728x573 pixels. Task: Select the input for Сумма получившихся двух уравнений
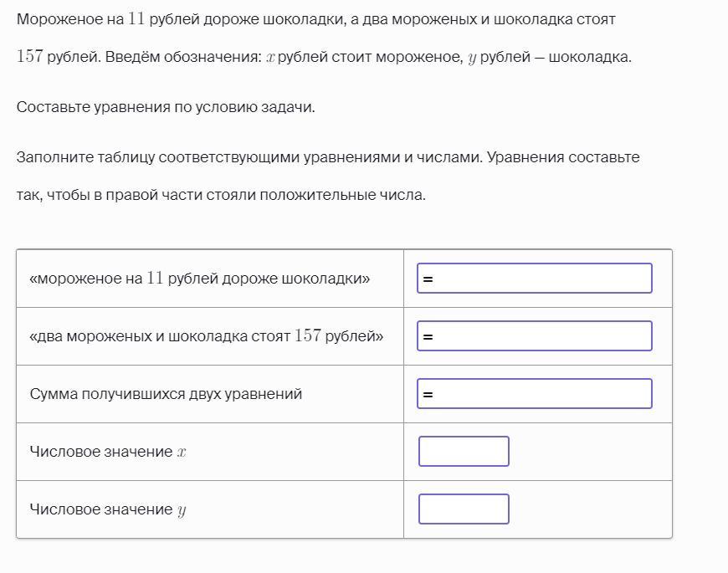(535, 394)
